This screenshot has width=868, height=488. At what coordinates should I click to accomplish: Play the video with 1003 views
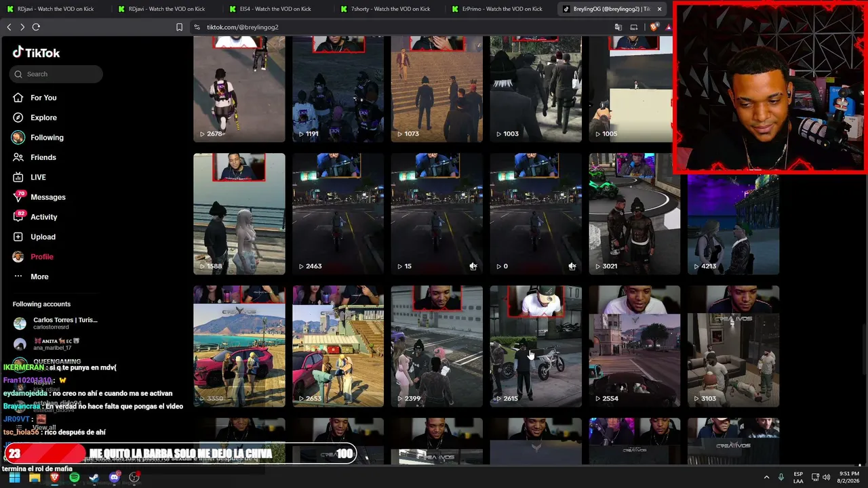pyautogui.click(x=536, y=89)
